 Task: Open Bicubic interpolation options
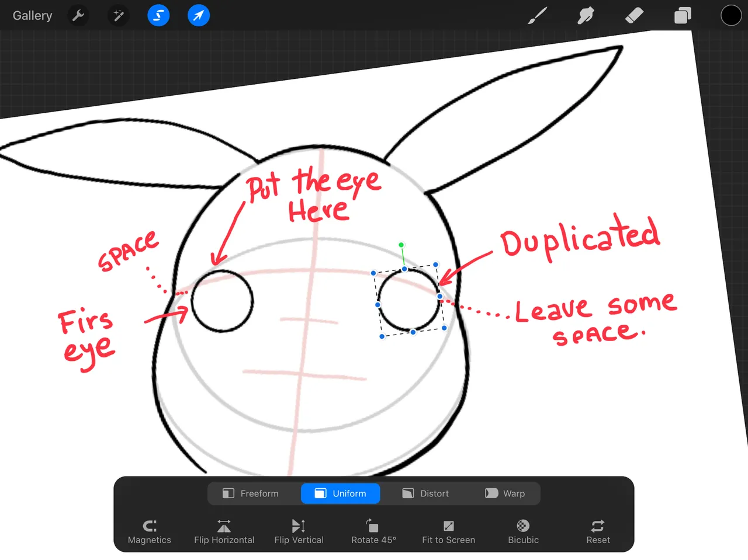click(524, 532)
